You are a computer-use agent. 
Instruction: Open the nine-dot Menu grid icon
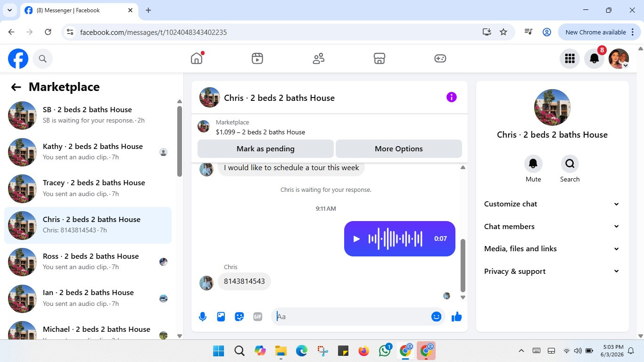click(570, 58)
